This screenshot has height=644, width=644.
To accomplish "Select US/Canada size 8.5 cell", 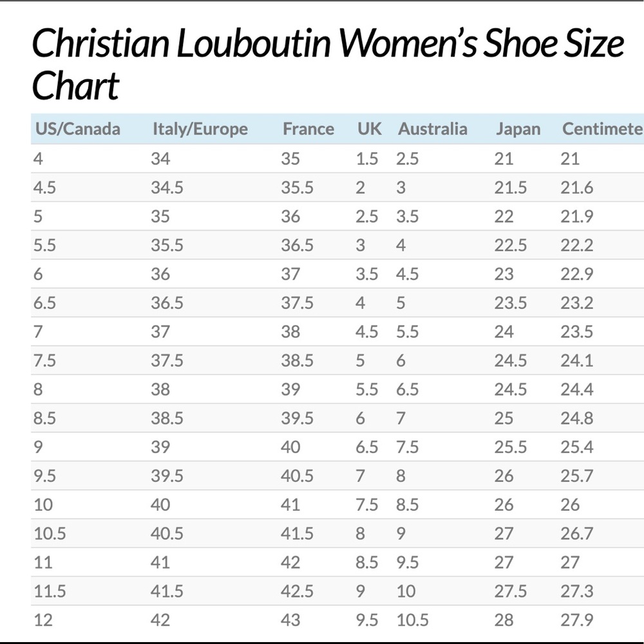I will coord(44,418).
